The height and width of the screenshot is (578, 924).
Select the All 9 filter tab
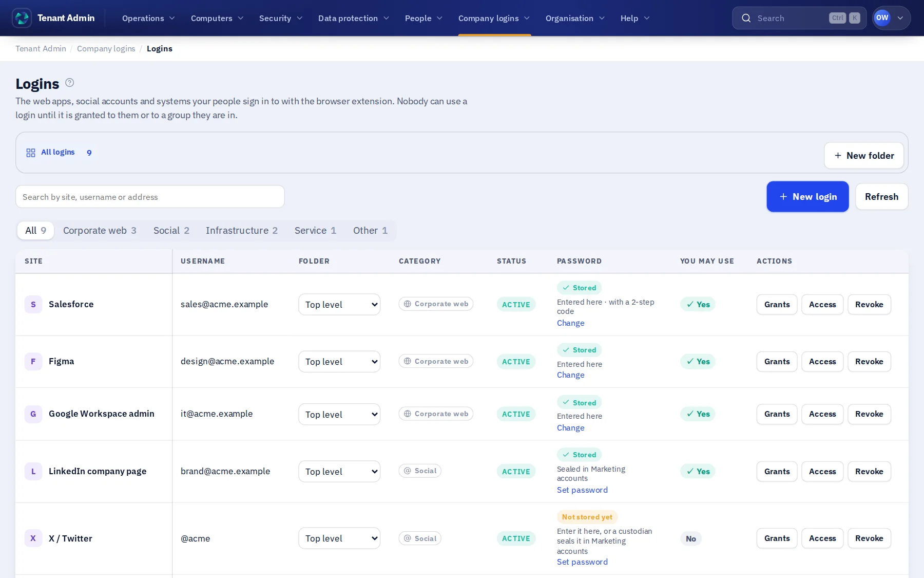(x=35, y=230)
